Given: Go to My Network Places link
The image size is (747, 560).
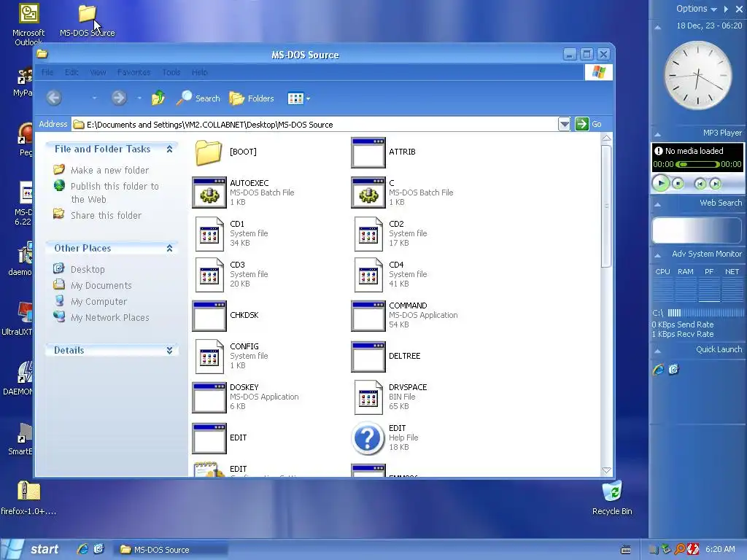Looking at the screenshot, I should click(x=109, y=318).
